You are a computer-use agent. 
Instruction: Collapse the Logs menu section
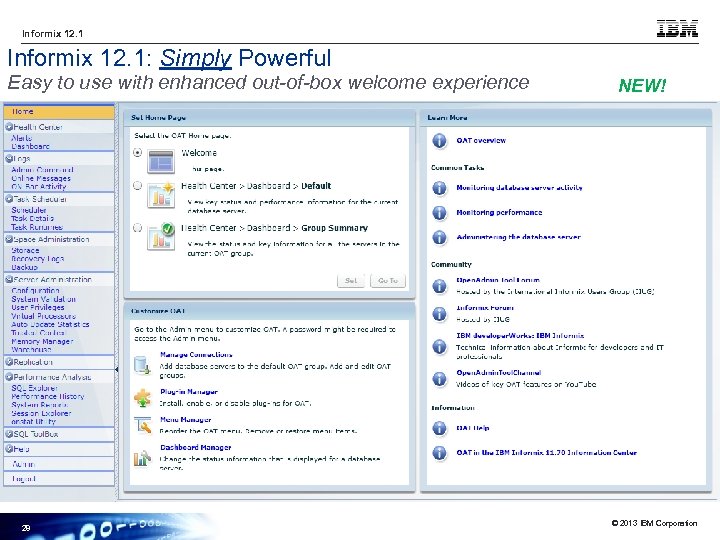point(9,158)
